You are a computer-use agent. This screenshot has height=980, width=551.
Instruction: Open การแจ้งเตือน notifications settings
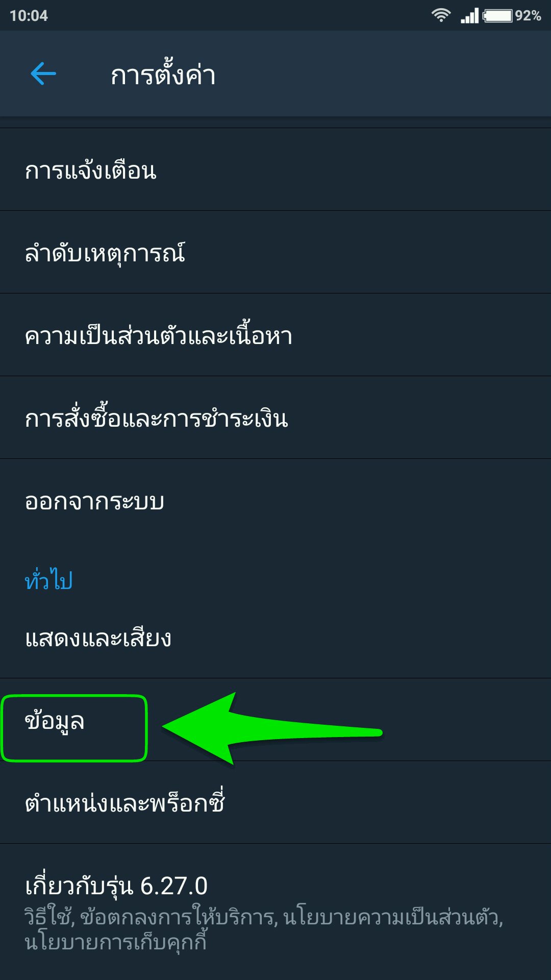click(x=275, y=169)
